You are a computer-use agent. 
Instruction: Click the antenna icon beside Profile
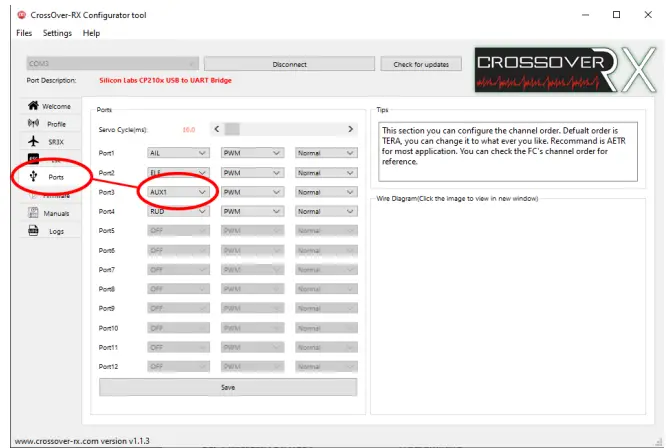(33, 123)
